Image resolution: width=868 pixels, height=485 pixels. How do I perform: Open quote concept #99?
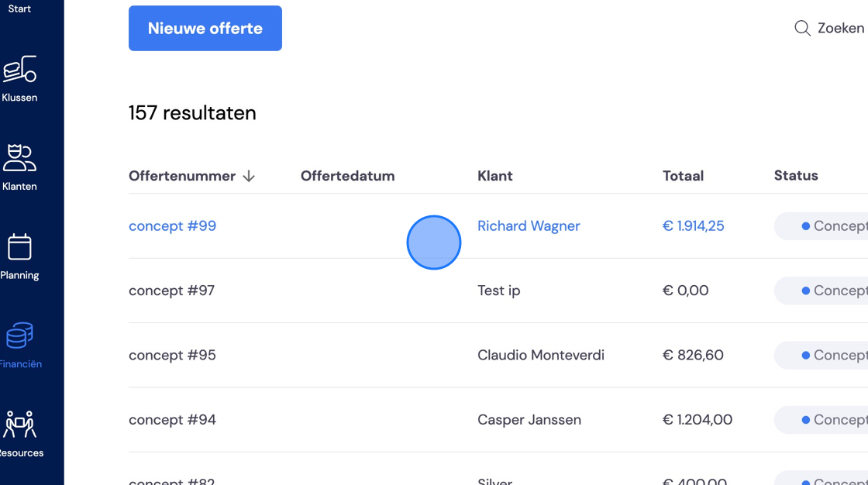pyautogui.click(x=172, y=226)
